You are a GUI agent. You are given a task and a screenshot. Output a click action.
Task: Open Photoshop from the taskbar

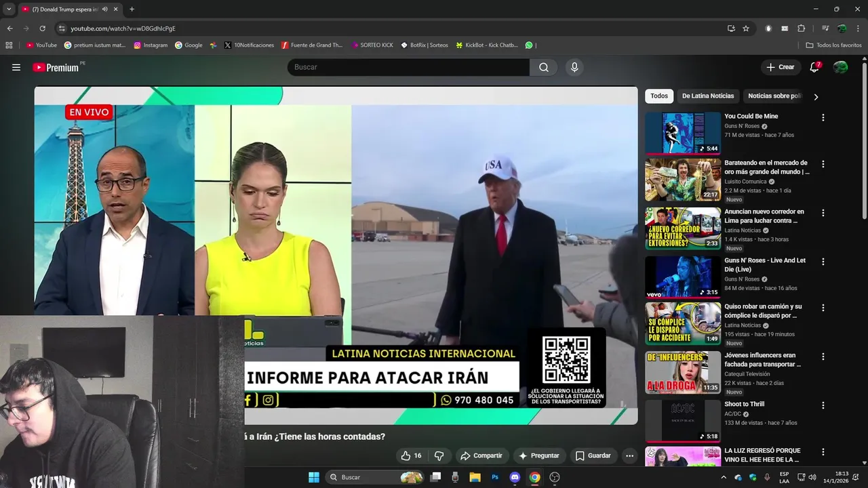[495, 477]
